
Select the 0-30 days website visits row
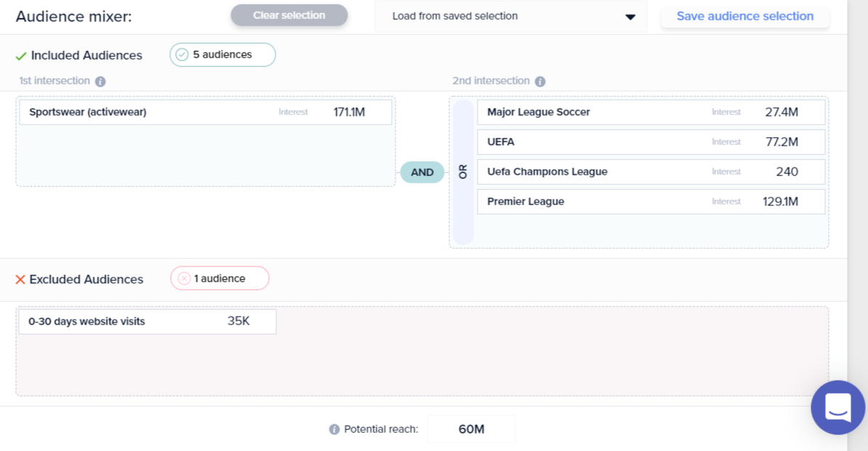click(148, 322)
